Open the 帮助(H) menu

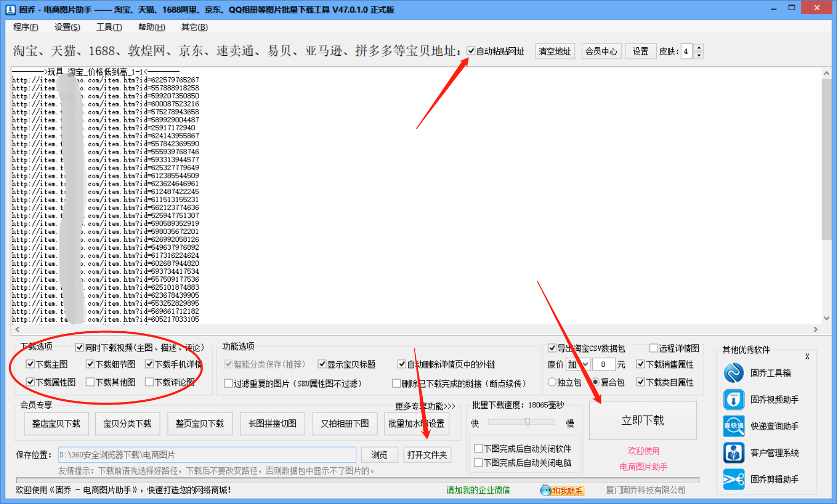152,27
